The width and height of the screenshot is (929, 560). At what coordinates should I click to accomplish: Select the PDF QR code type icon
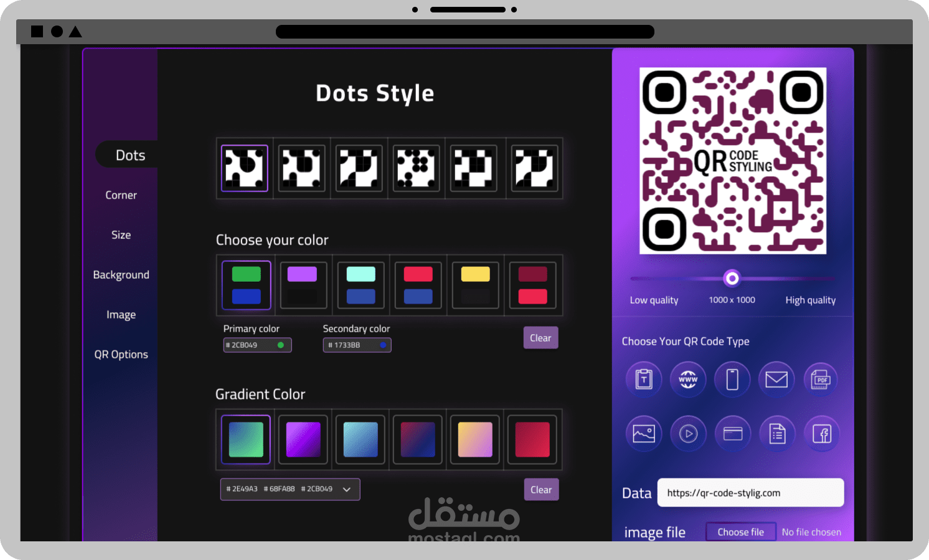point(821,379)
